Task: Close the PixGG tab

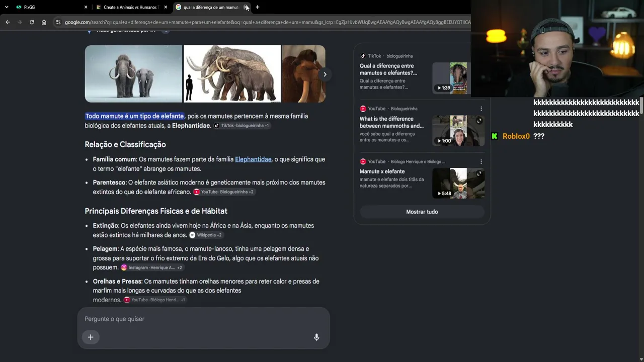Action: click(x=86, y=7)
